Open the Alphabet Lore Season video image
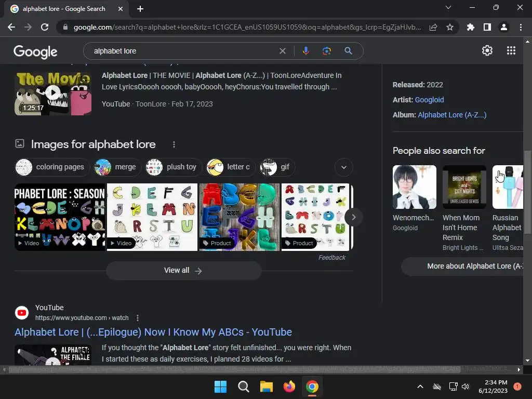The width and height of the screenshot is (532, 399). point(60,217)
